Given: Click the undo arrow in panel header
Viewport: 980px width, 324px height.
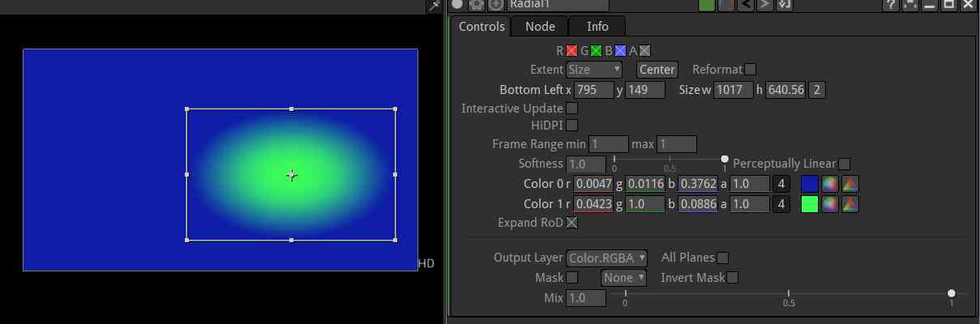Looking at the screenshot, I should click(746, 4).
